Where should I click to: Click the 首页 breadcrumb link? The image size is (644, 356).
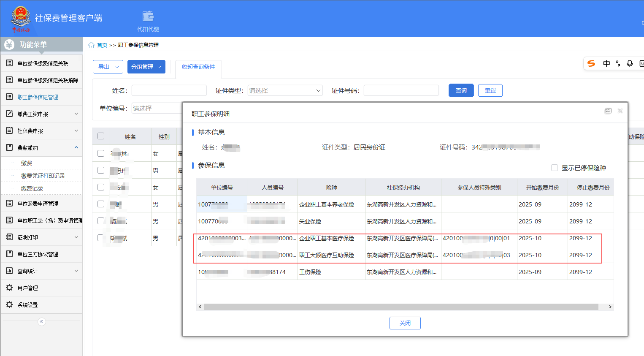point(102,45)
